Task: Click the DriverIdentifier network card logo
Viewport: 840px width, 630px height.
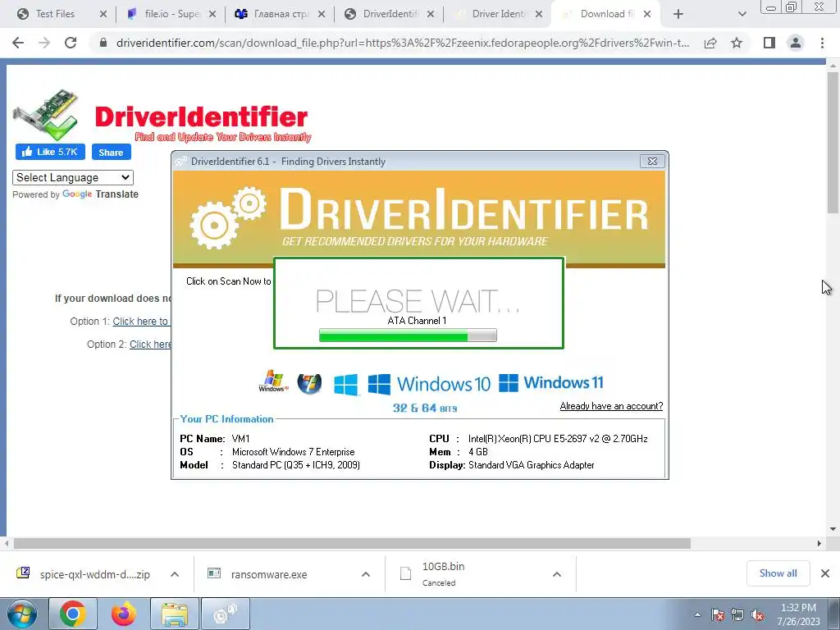Action: click(46, 115)
